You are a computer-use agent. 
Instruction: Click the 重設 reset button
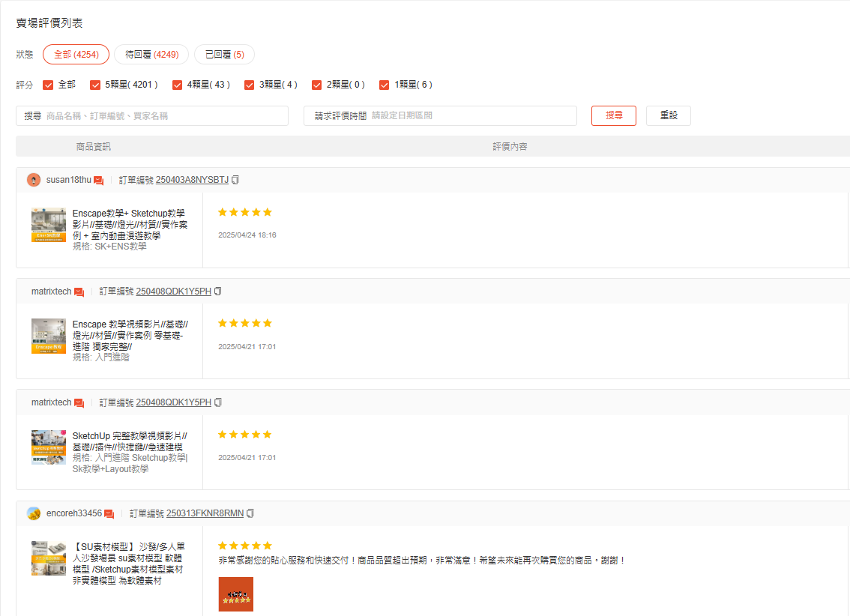coord(668,115)
